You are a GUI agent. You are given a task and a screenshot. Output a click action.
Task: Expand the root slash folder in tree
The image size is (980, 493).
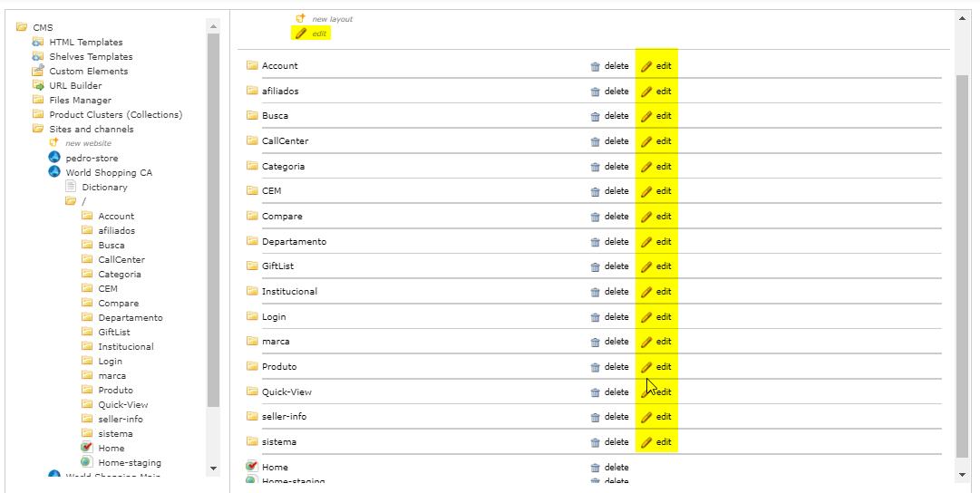coord(71,201)
